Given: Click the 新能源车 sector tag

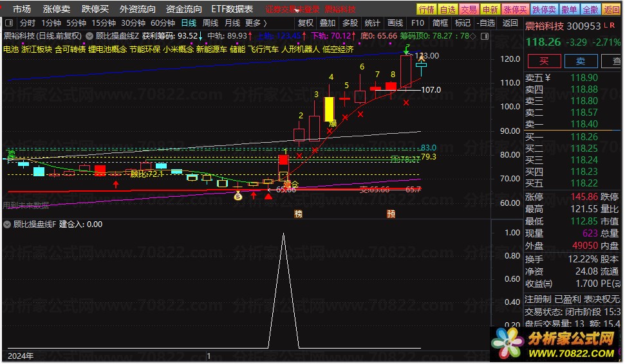Looking at the screenshot, I should click(x=211, y=50).
